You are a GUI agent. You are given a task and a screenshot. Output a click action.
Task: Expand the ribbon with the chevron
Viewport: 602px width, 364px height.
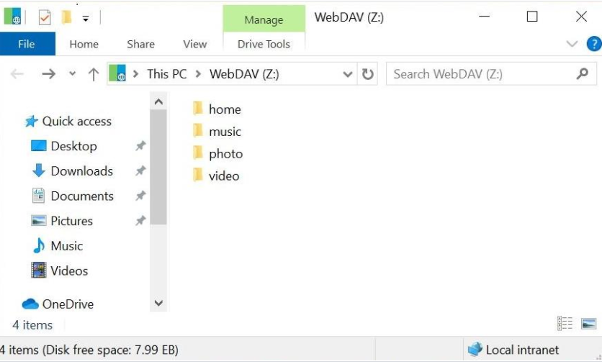pos(572,44)
